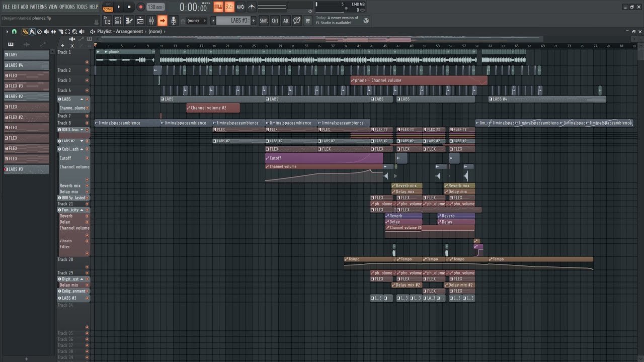
Task: Switch PAT/SONG mode button
Action: coord(108,7)
